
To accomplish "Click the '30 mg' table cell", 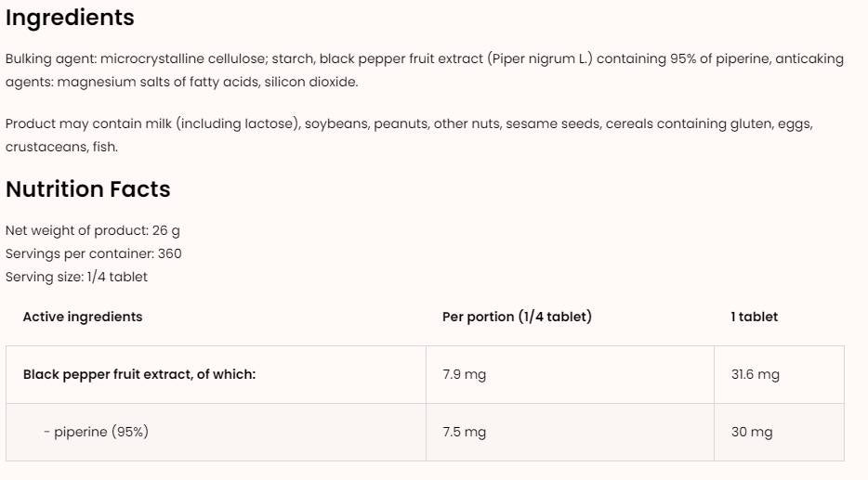I will click(x=751, y=432).
